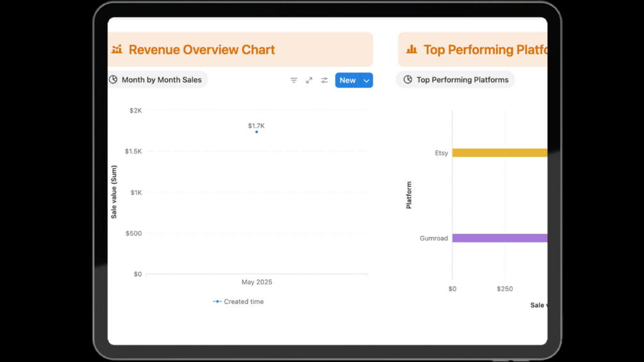Click the purple Gumroad bar
This screenshot has height=362, width=644.
click(499, 238)
